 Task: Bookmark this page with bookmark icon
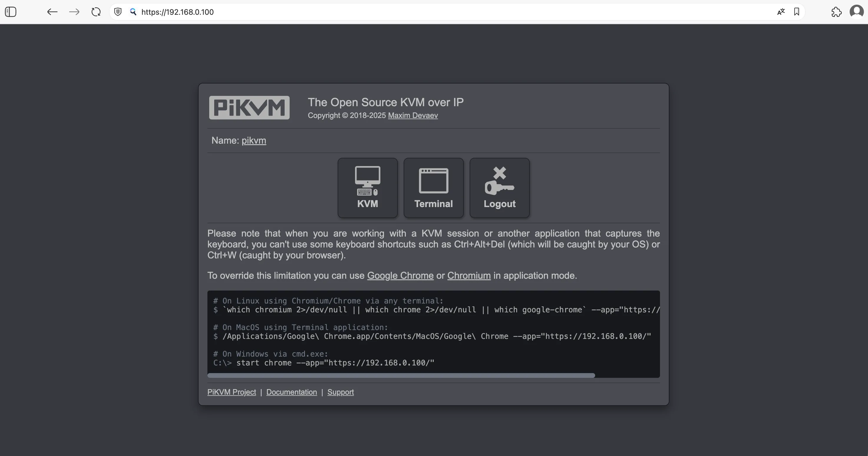click(797, 12)
